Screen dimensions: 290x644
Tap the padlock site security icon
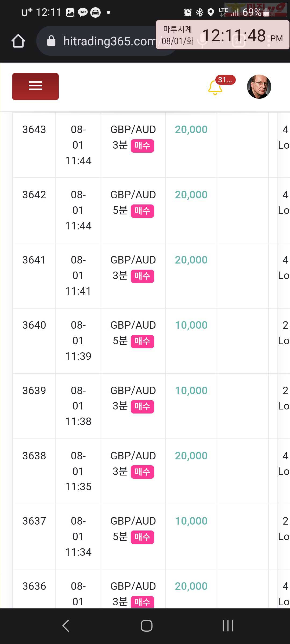[51, 41]
